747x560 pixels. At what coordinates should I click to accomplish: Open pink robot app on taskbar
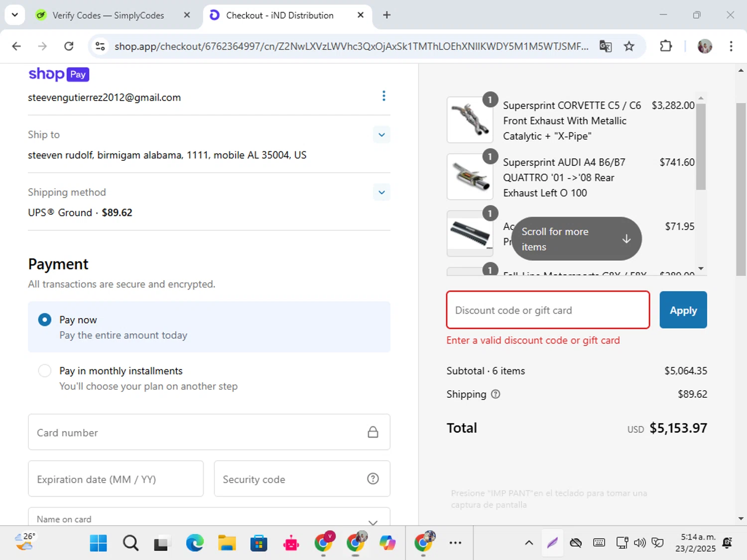point(291,543)
